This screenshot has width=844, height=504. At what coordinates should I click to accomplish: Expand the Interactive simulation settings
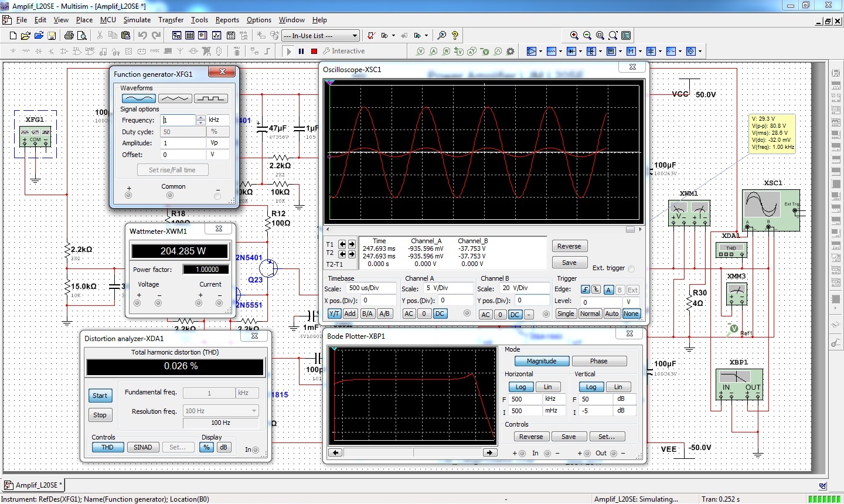[x=343, y=52]
